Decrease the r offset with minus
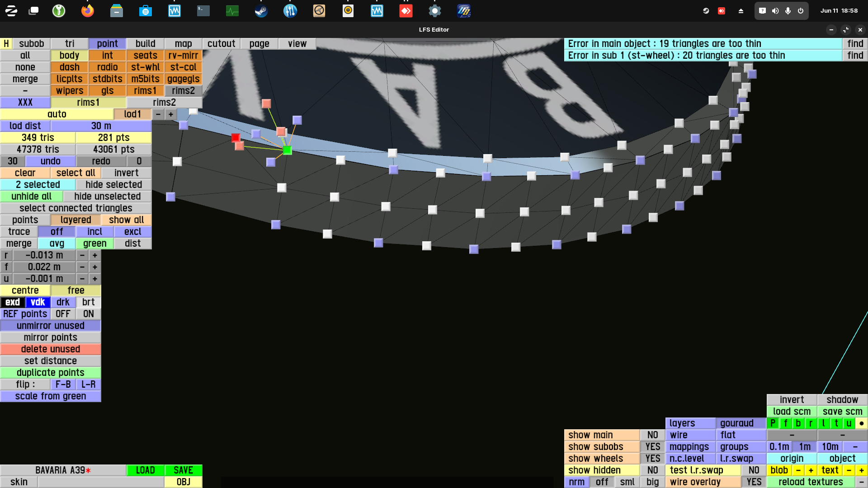 coord(82,255)
